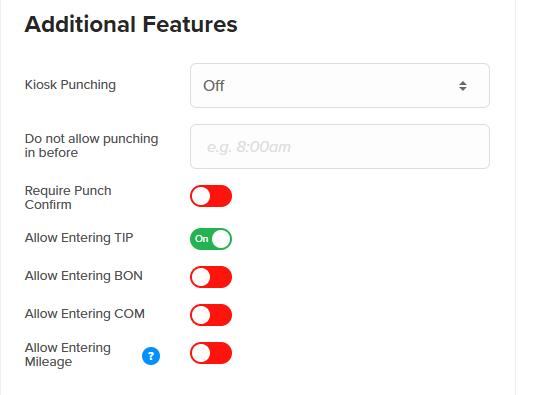
Task: Click the Allow Entering BON label
Action: 84,276
